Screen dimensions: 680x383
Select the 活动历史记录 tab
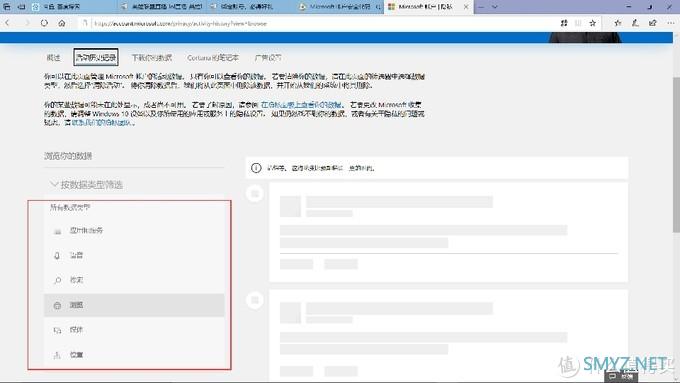[96, 57]
